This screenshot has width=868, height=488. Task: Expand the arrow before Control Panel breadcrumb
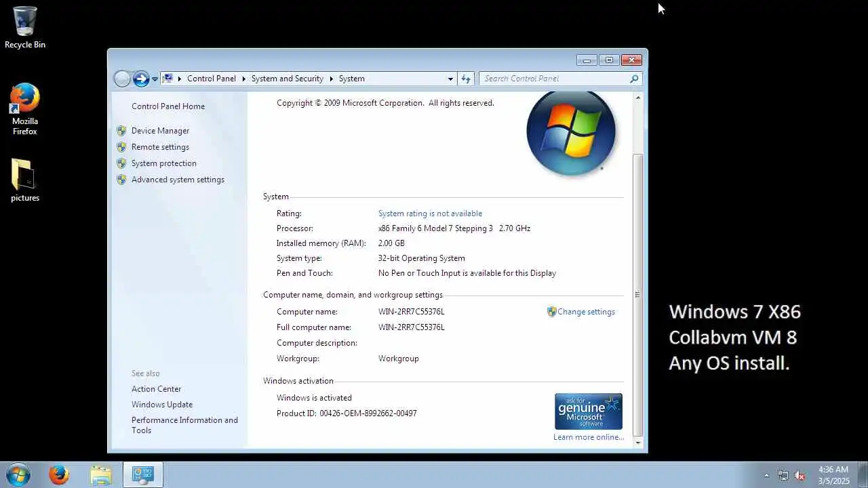pyautogui.click(x=180, y=79)
